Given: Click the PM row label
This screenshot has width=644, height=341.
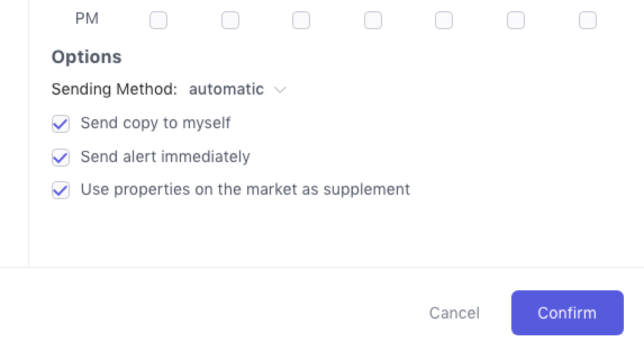Looking at the screenshot, I should [x=87, y=19].
